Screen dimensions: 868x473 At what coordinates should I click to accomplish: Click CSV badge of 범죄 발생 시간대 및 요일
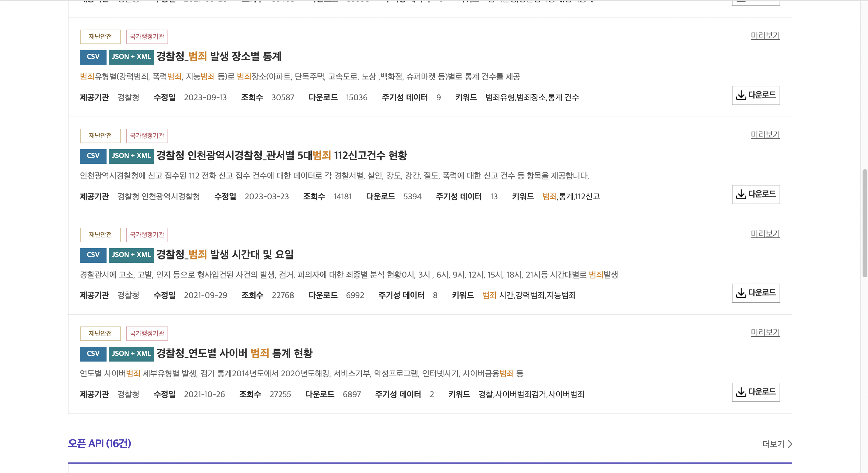pyautogui.click(x=93, y=255)
